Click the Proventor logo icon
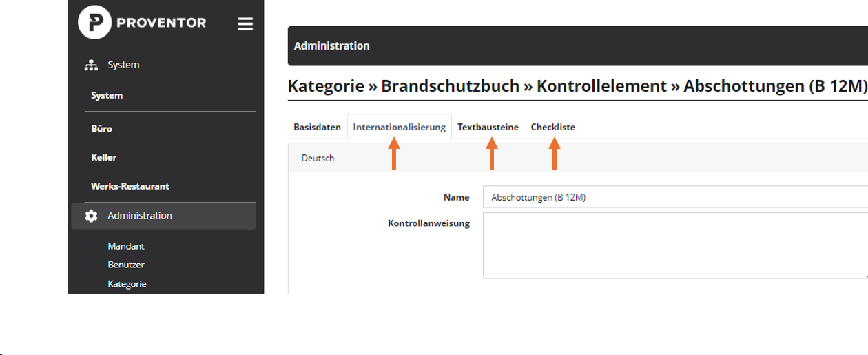Viewport: 868px width, 355px height. (x=95, y=22)
